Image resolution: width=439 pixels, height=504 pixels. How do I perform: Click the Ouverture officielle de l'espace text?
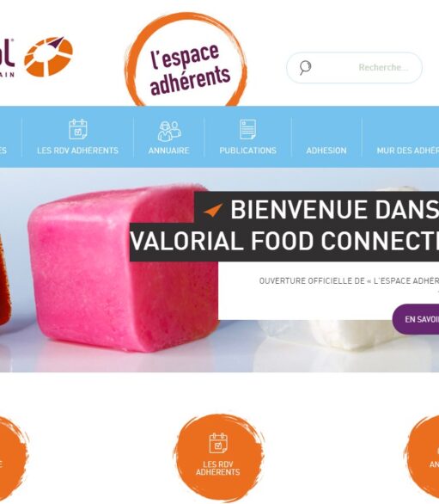[x=349, y=281]
